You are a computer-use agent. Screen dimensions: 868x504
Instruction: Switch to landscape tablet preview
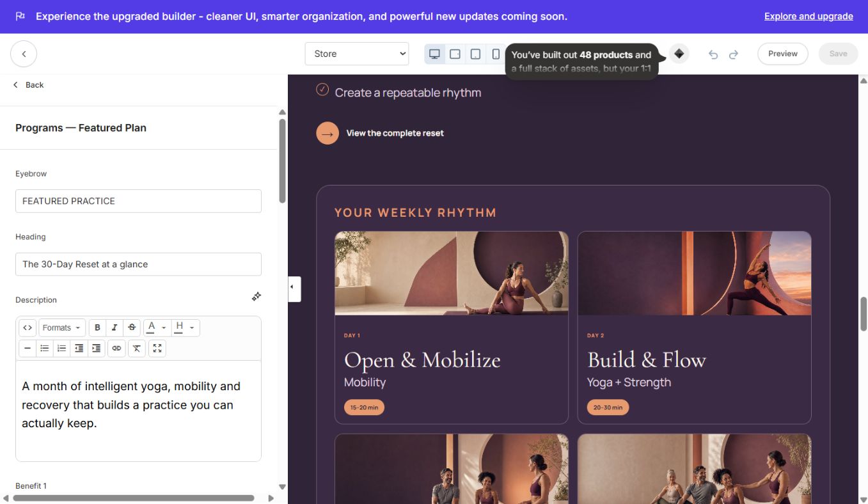[x=455, y=54]
